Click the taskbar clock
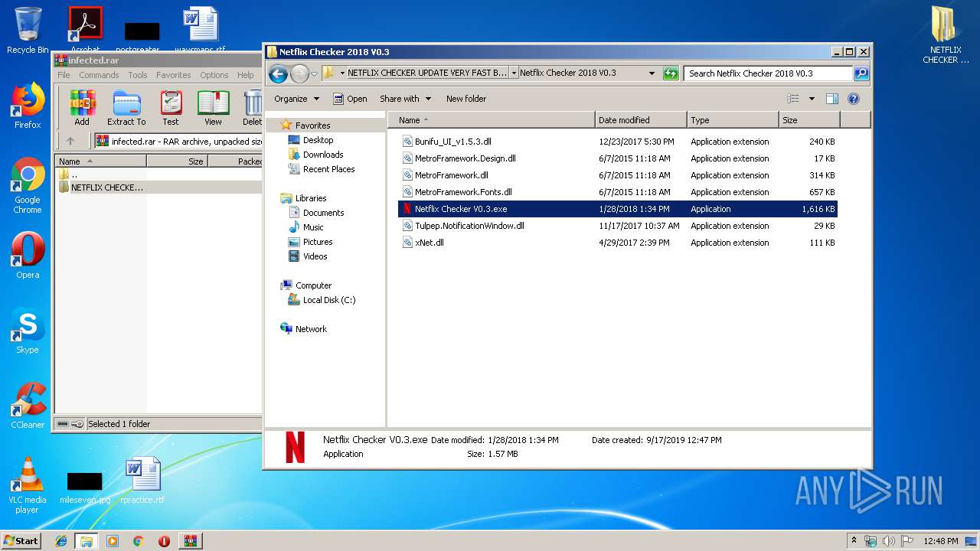Image resolution: width=980 pixels, height=551 pixels. click(941, 541)
